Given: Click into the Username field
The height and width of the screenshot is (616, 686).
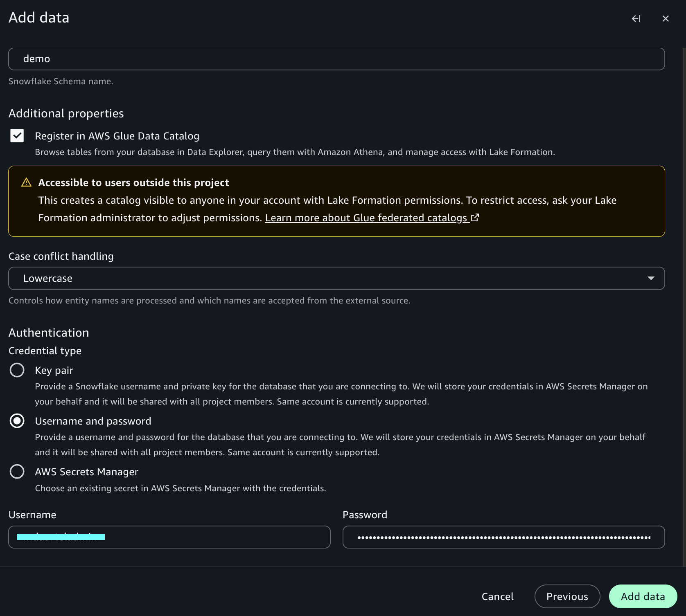Looking at the screenshot, I should [169, 537].
